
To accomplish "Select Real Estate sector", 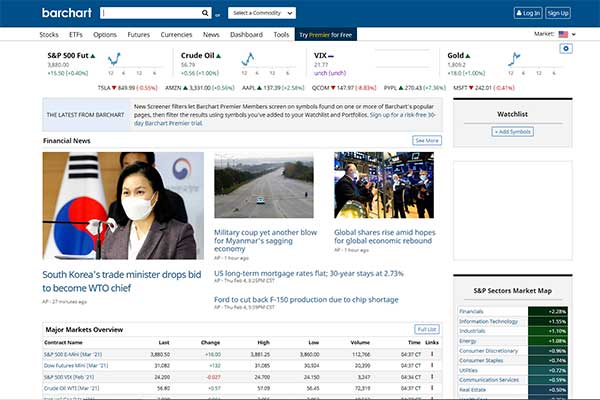I will 472,390.
